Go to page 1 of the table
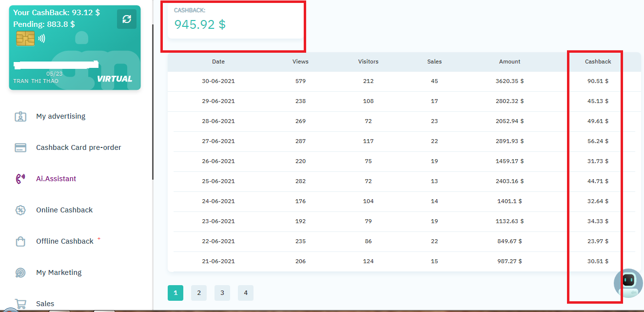This screenshot has height=312, width=644. point(176,293)
